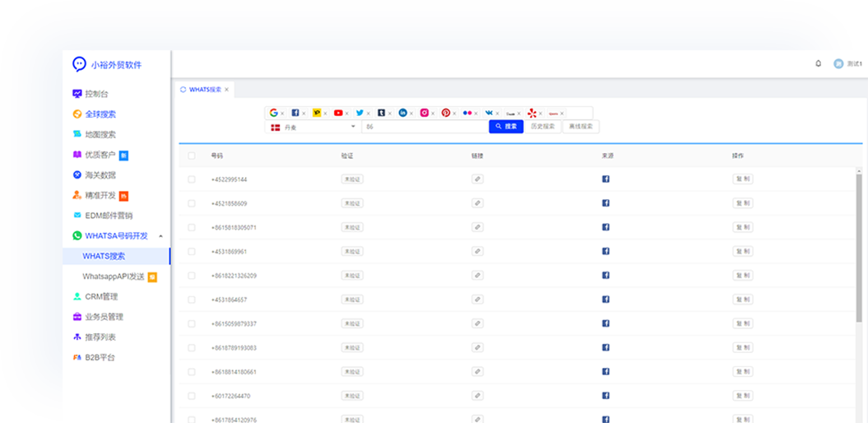Close the WHATS搜索 tab
The width and height of the screenshot is (868, 423).
[226, 90]
